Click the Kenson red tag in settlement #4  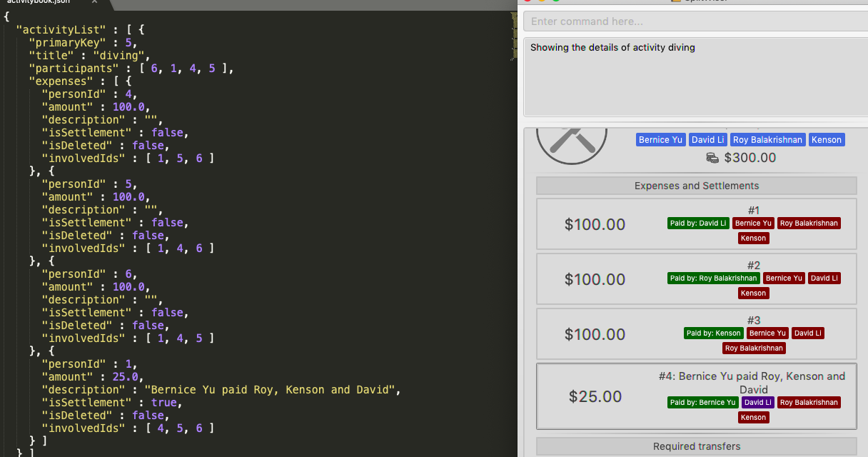tap(753, 418)
